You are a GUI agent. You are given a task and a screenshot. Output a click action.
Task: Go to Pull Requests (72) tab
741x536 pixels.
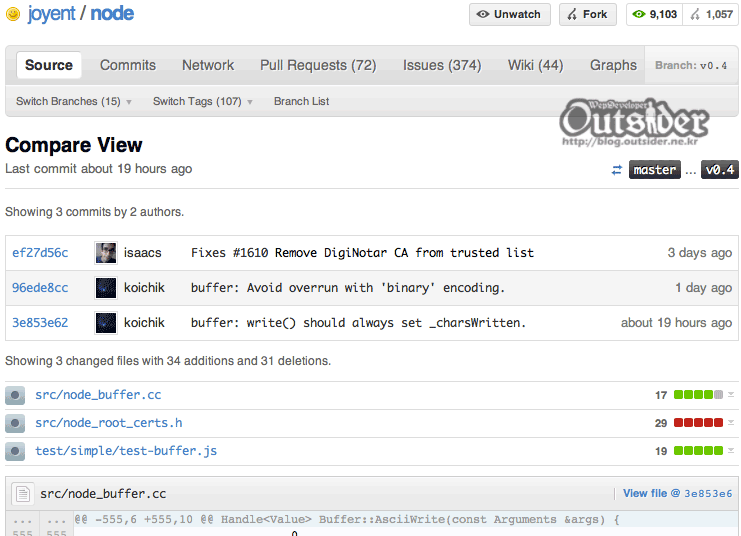318,65
